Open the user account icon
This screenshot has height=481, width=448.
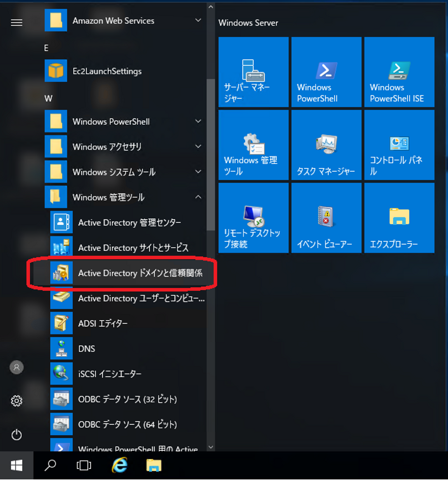(x=16, y=367)
